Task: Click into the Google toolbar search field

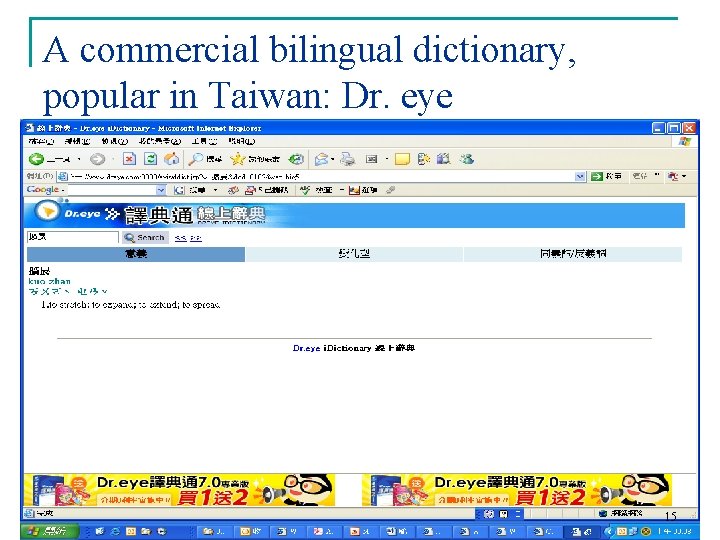Action: pos(113,190)
